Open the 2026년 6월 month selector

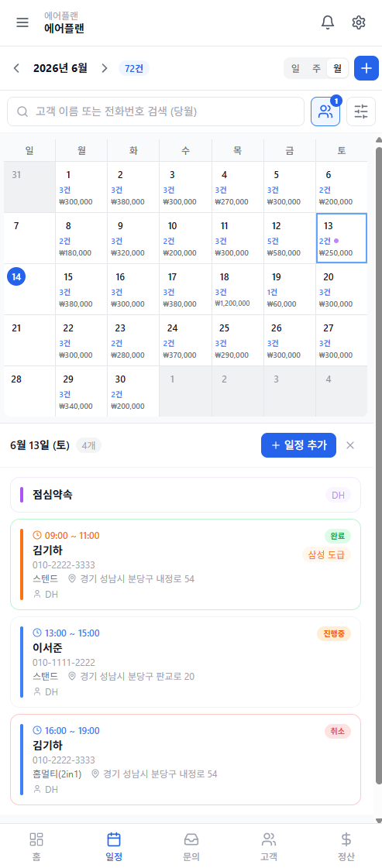point(60,68)
